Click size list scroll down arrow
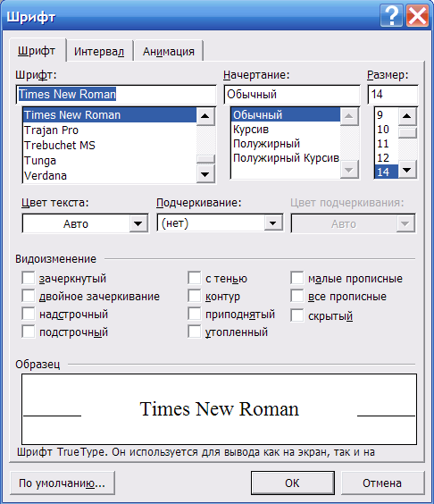Image resolution: width=434 pixels, height=504 pixels. pos(407,170)
